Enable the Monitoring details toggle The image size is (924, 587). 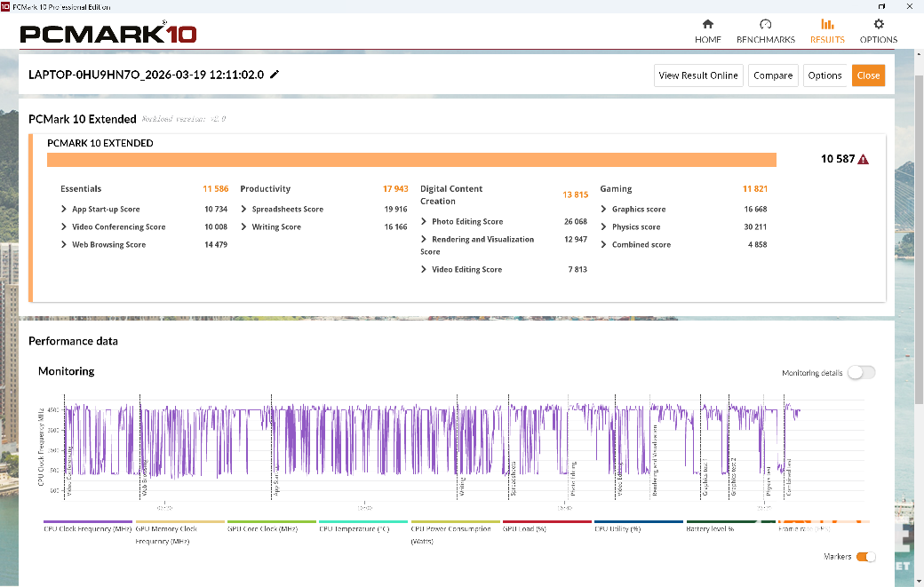tap(861, 373)
